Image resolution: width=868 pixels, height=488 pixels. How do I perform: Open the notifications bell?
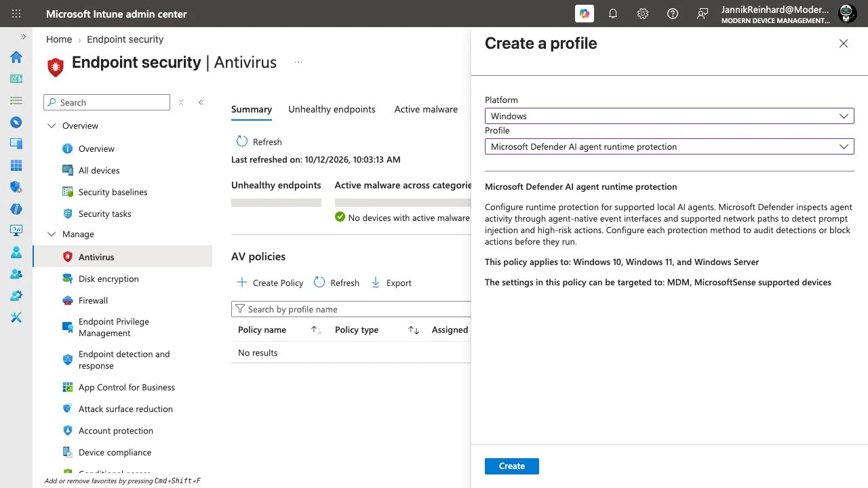coord(613,14)
